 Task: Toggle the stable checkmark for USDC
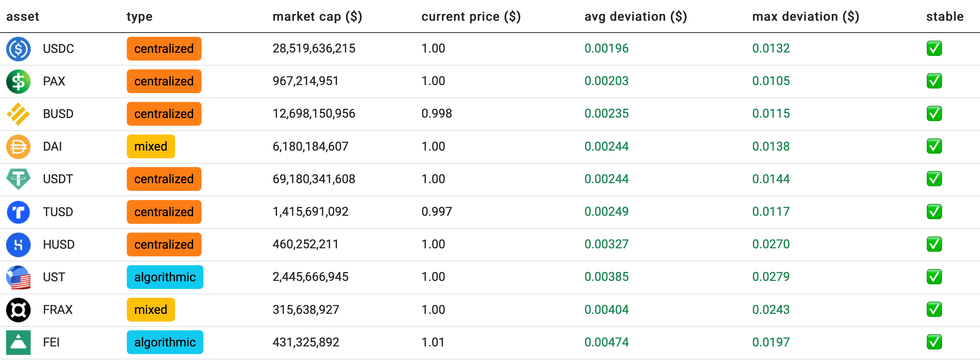tap(934, 49)
